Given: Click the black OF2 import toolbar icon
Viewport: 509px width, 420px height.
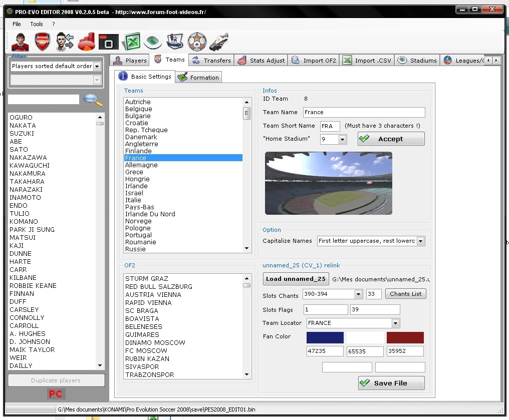Looking at the screenshot, I should pos(108,42).
